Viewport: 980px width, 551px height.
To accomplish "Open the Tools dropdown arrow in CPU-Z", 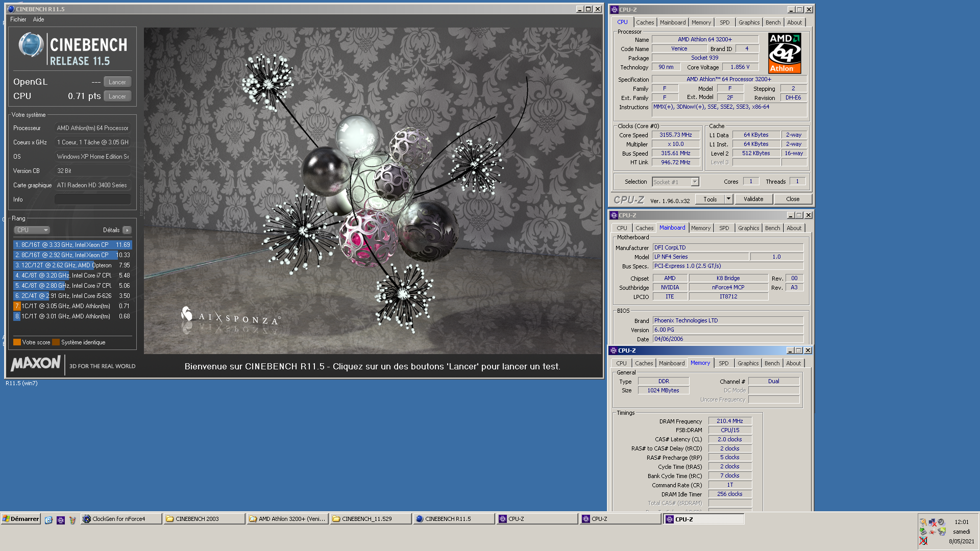I will 729,199.
